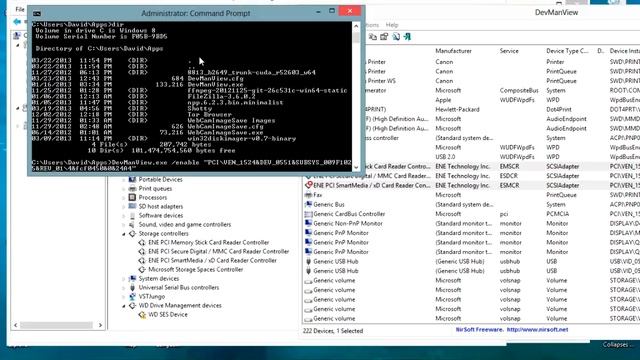Click the System devices category icon
Viewport: 640px width, 360px height.
tap(132, 278)
